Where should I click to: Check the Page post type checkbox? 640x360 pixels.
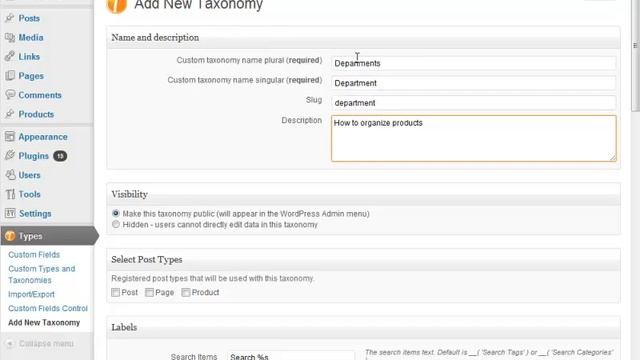tap(149, 292)
